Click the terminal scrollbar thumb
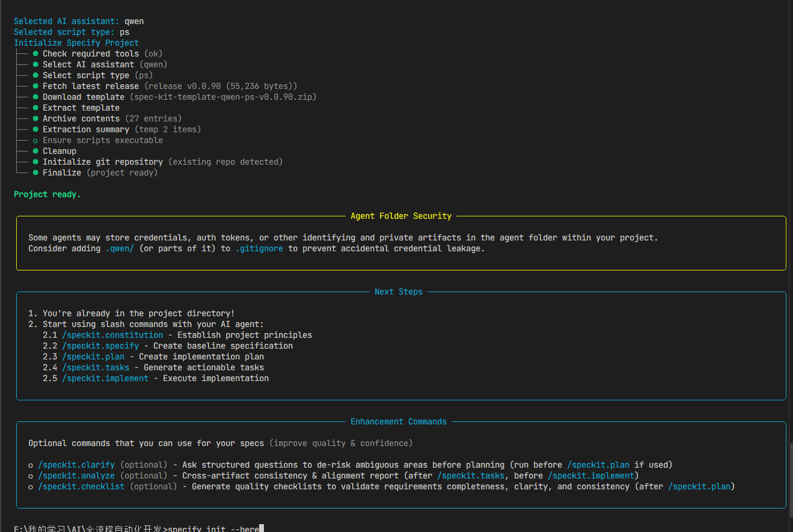 pos(790,475)
